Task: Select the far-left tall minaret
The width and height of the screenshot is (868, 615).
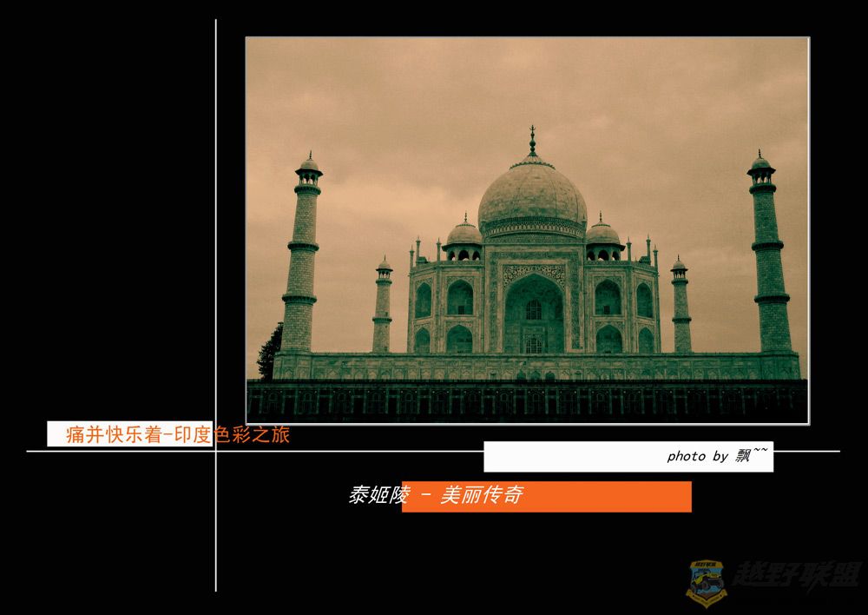Action: point(301,261)
